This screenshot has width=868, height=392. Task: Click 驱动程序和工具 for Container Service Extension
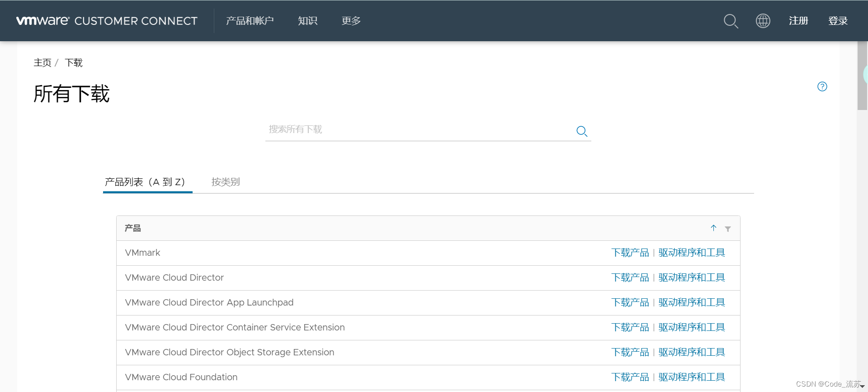(x=692, y=327)
